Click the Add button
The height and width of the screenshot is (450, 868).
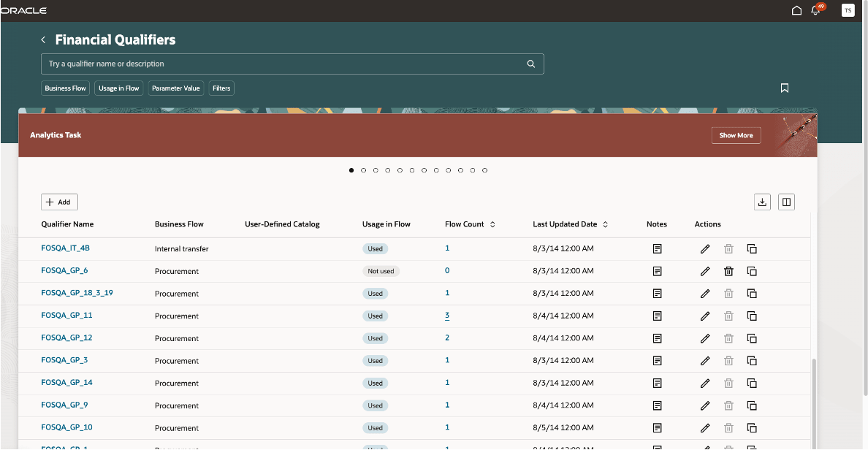[x=59, y=202]
